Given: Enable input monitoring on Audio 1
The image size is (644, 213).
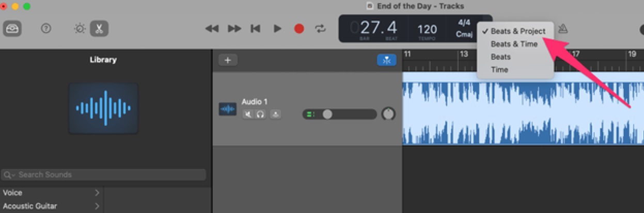Looking at the screenshot, I should click(x=275, y=114).
